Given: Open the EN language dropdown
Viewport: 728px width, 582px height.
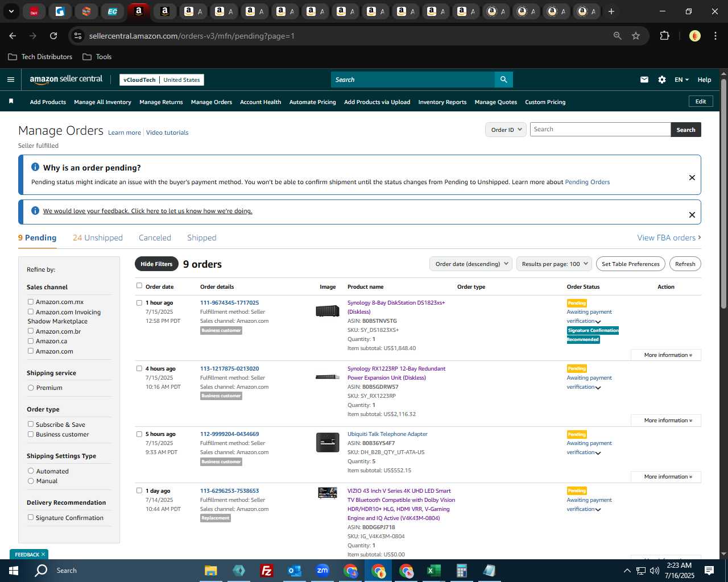Looking at the screenshot, I should [x=681, y=80].
